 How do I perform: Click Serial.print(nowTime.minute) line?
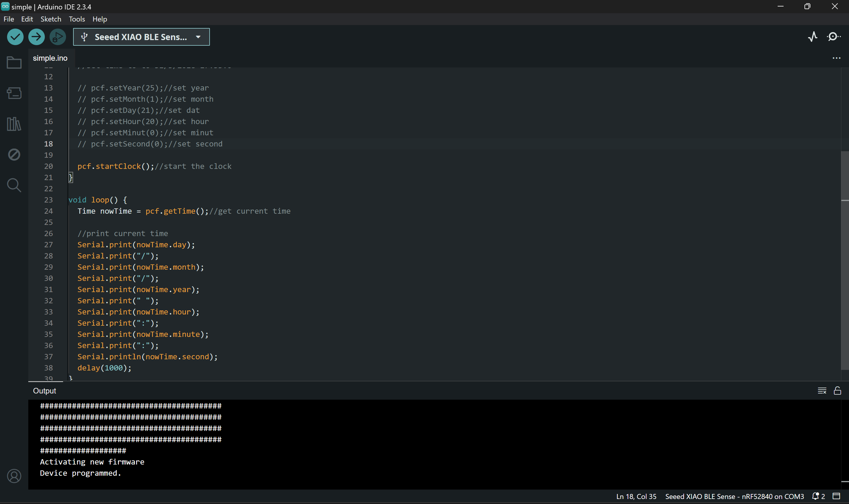coord(143,334)
